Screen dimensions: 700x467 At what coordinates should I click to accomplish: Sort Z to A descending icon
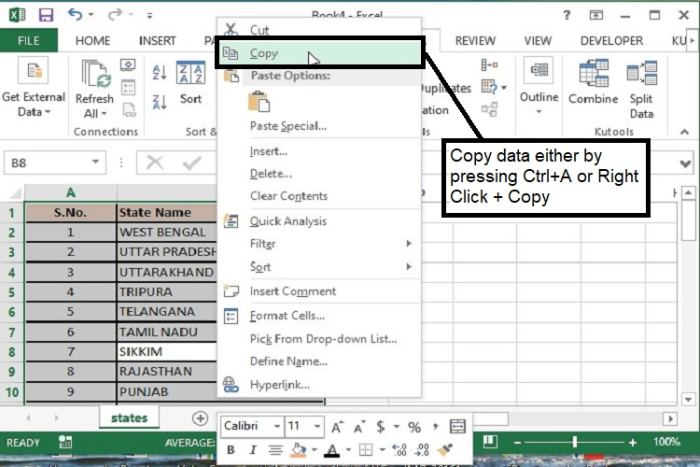click(x=159, y=102)
